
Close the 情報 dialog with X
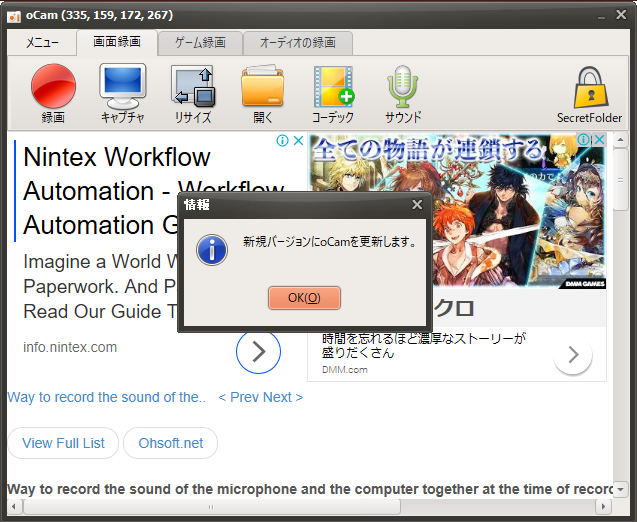(417, 204)
